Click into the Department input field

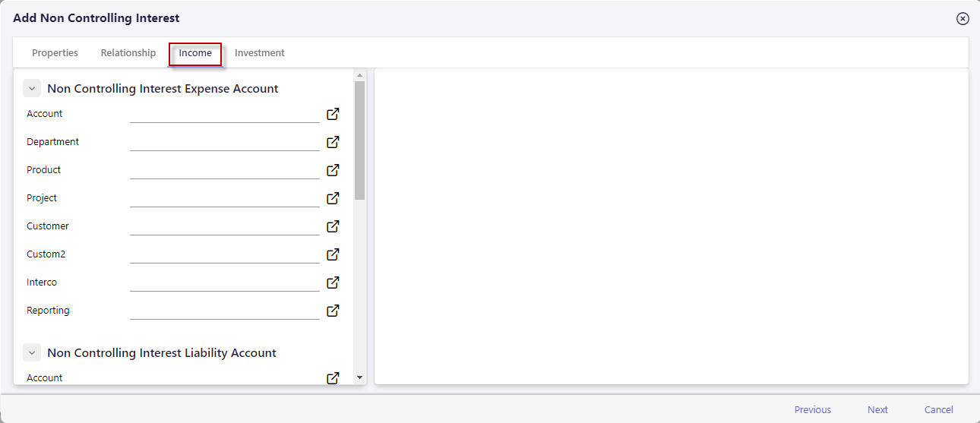[225, 142]
